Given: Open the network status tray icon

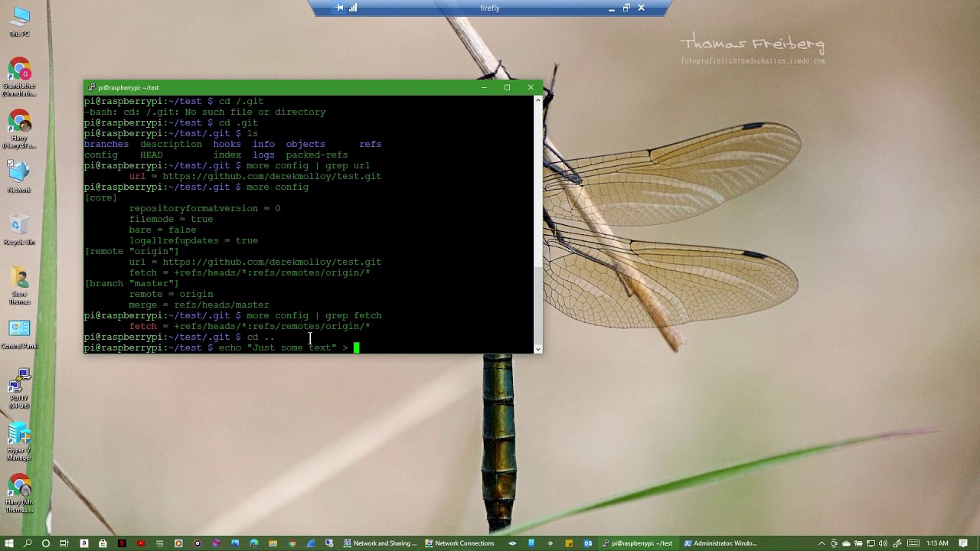Looking at the screenshot, I should coord(871,543).
